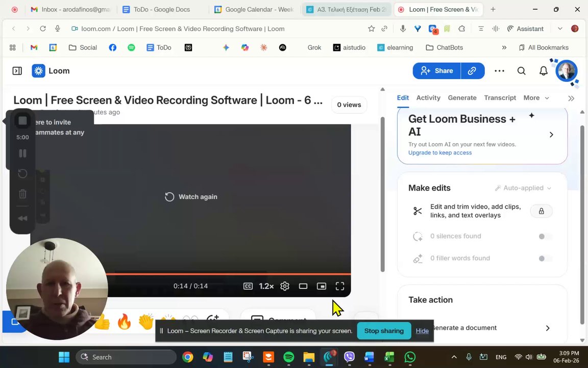Click the main page vertical scrollbar
588x368 pixels.
tap(382, 194)
